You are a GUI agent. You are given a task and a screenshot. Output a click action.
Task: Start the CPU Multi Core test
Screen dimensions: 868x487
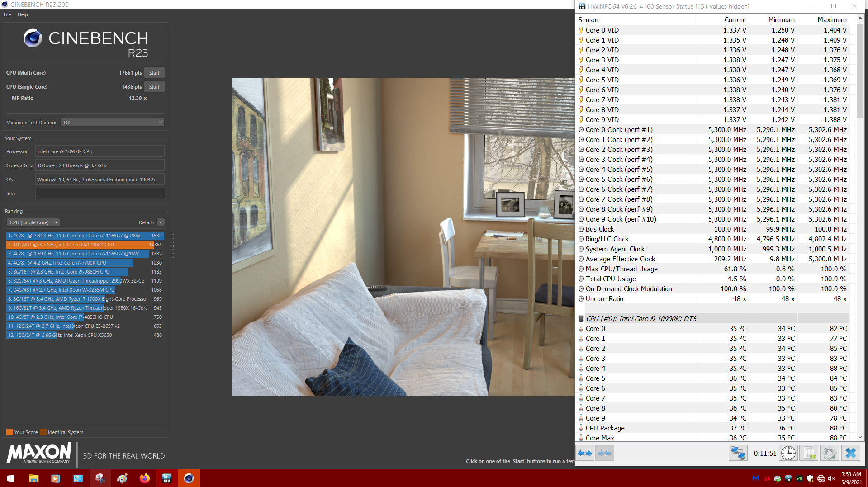pyautogui.click(x=154, y=73)
